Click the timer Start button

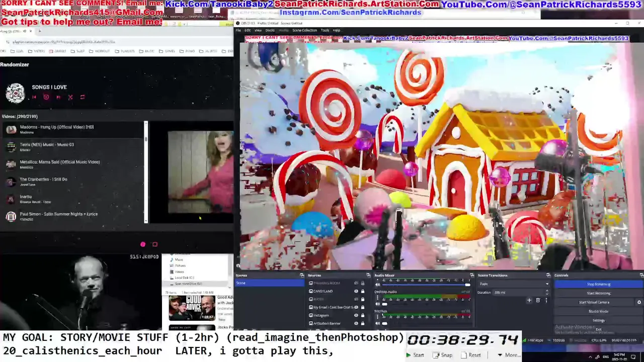pos(415,355)
